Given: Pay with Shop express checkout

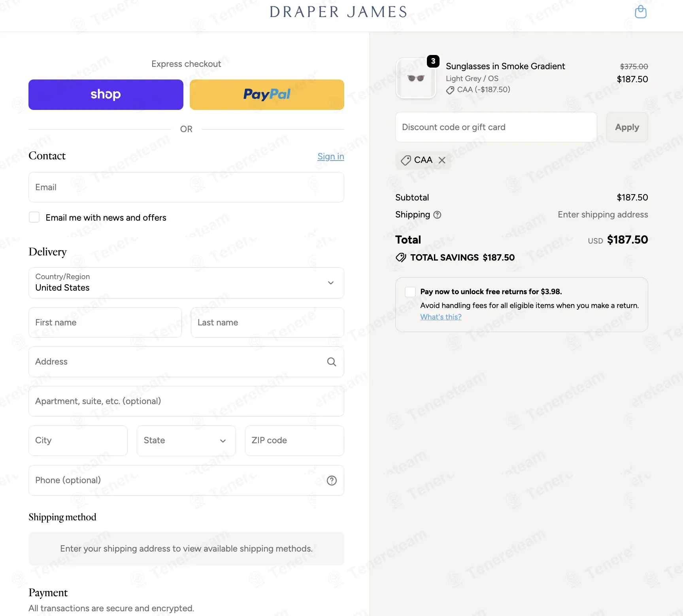Looking at the screenshot, I should [106, 94].
